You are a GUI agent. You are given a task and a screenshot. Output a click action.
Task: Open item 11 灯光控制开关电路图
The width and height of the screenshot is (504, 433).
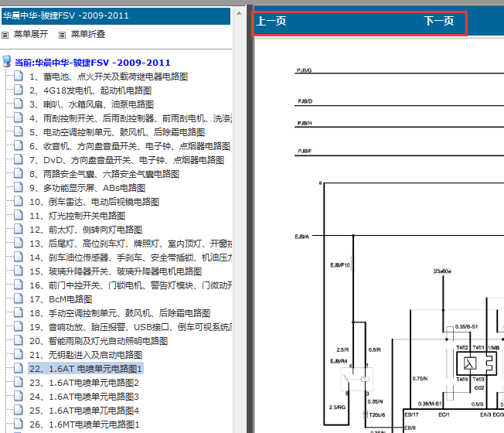pyautogui.click(x=77, y=216)
